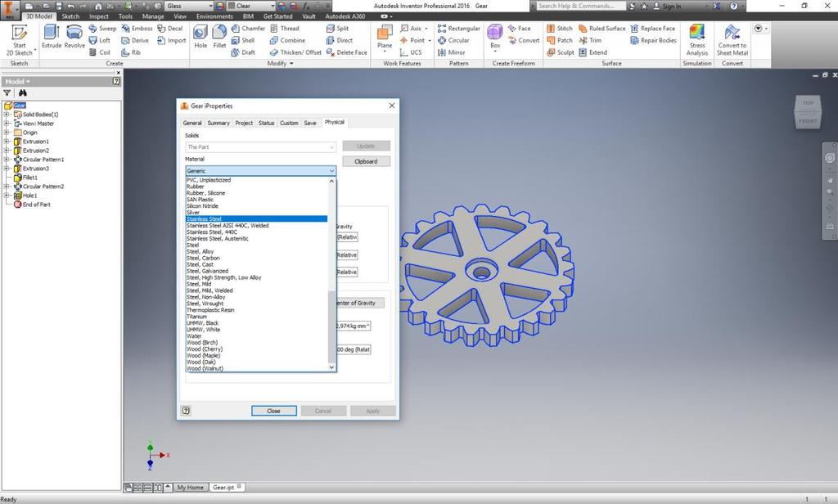Activate the Fillet tool

tap(219, 36)
